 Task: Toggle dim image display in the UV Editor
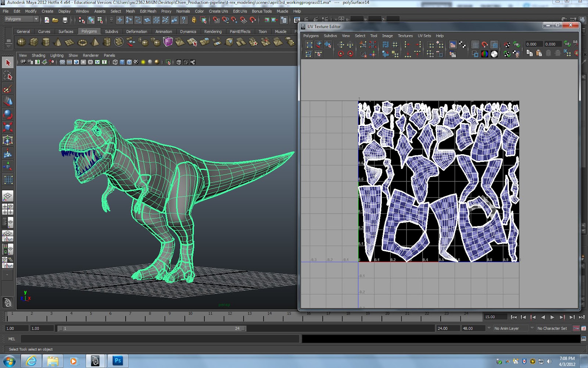452,54
